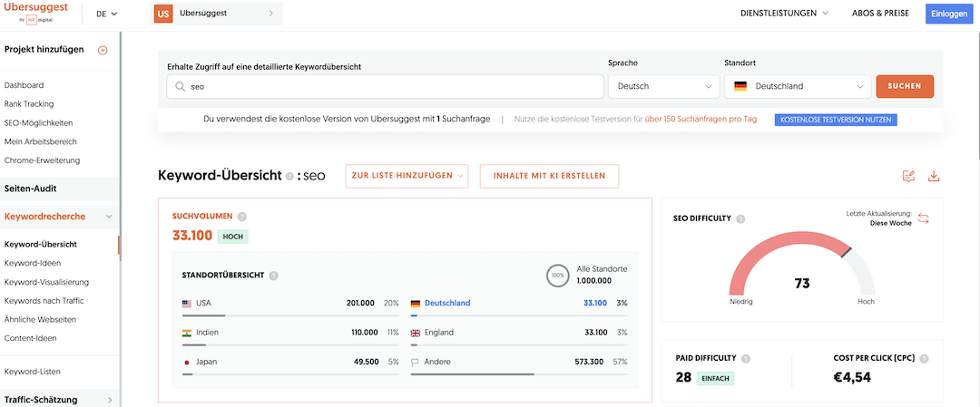
Task: Click the USA flag icon
Action: point(187,304)
